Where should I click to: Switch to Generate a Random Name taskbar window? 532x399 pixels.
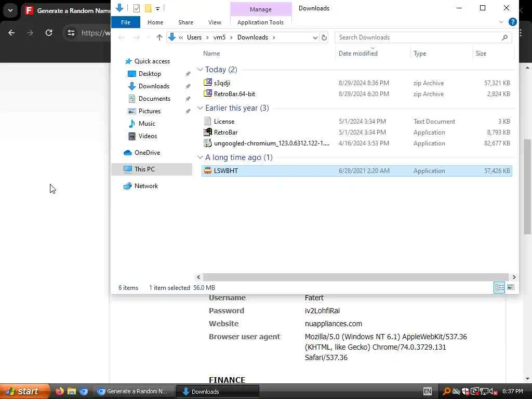[134, 392]
